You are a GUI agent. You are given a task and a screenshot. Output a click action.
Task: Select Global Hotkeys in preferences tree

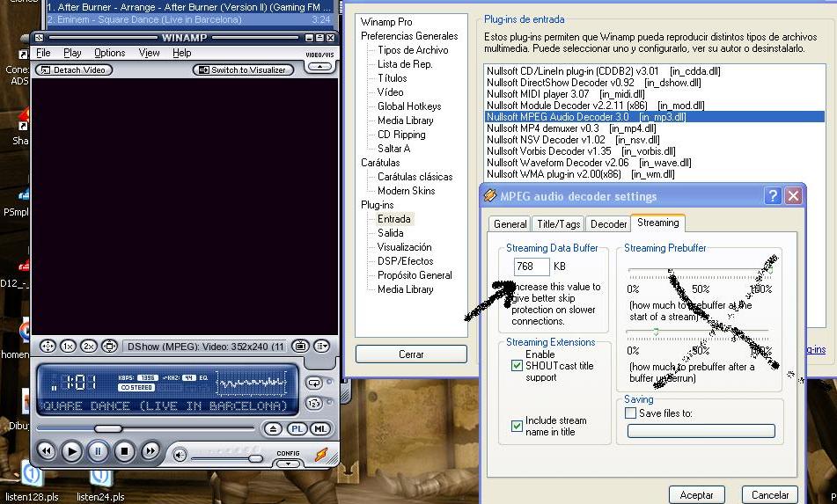[409, 106]
